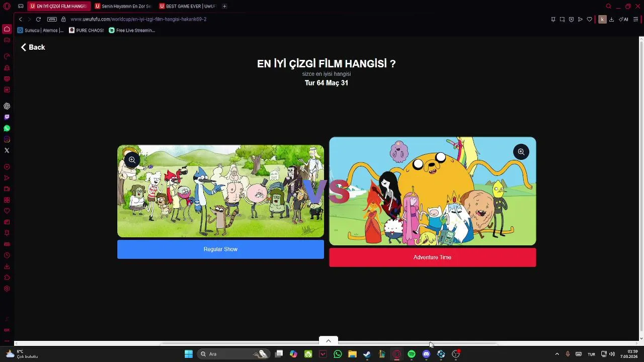The width and height of the screenshot is (644, 362).
Task: Open the Opera GX main menu logo
Action: (x=7, y=6)
